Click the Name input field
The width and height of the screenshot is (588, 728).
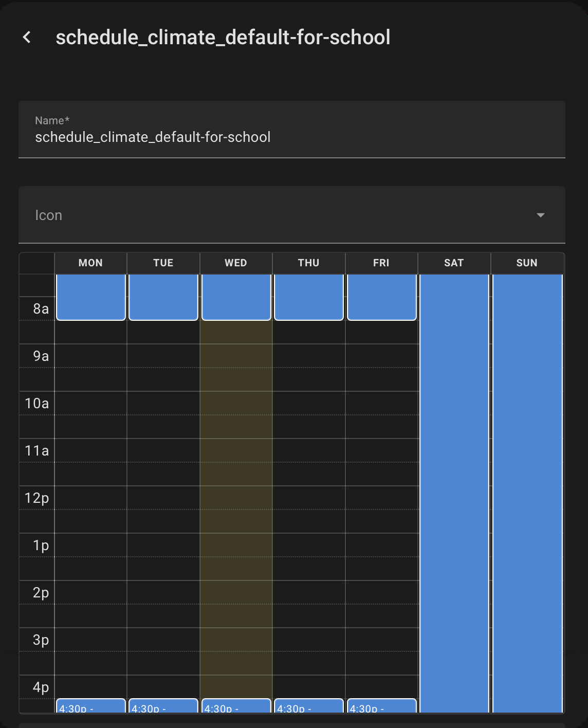tap(291, 137)
